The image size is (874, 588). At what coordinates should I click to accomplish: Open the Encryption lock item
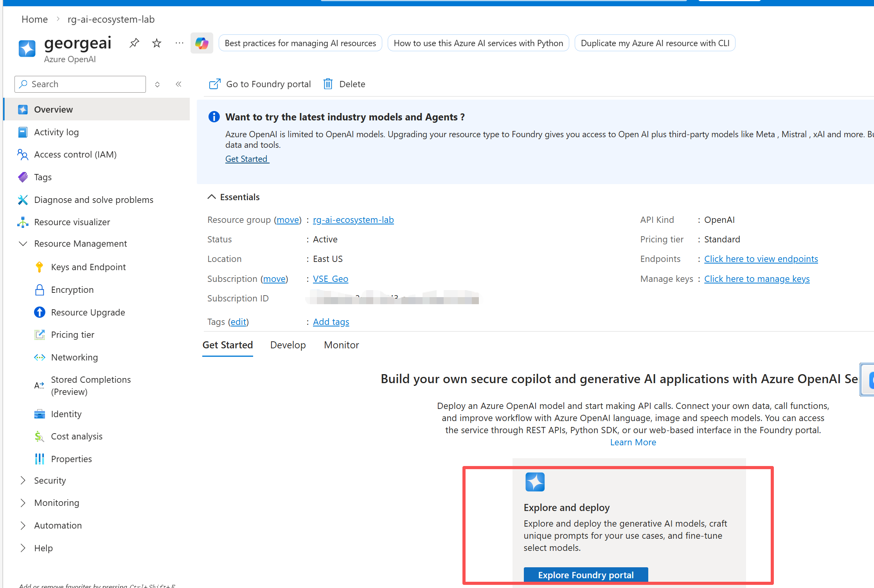coord(72,290)
